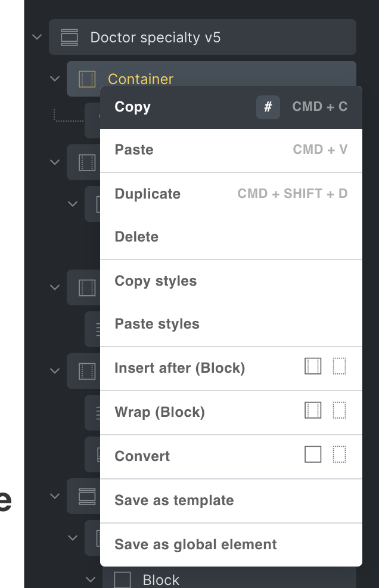Wrap element with solid container icon
Viewport: 379px width, 588px height.
click(x=313, y=410)
